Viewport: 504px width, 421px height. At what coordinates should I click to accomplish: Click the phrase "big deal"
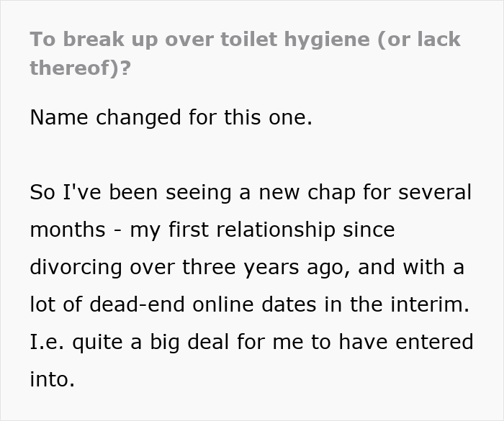pos(189,343)
